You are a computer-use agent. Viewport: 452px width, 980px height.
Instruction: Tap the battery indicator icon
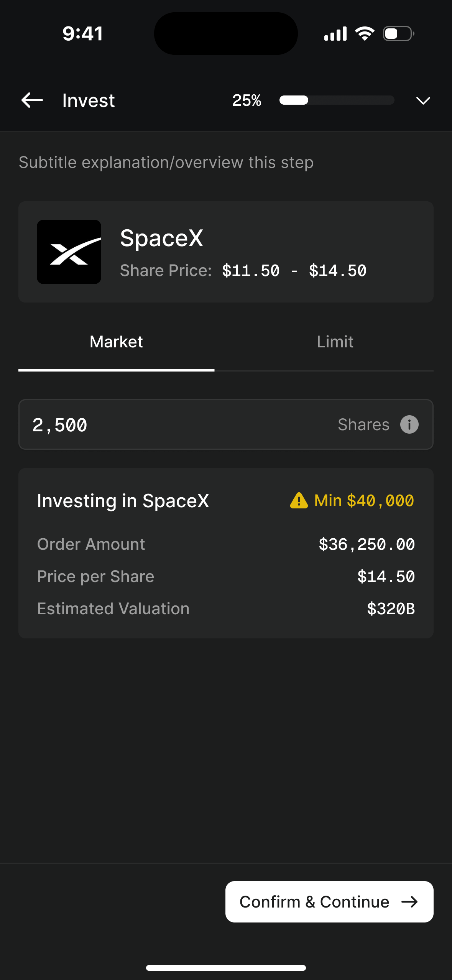coord(398,34)
